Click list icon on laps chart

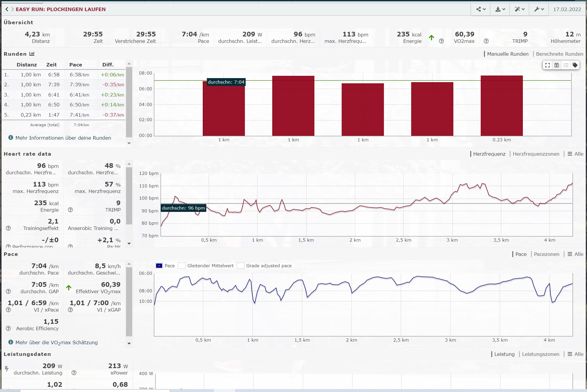coord(566,65)
